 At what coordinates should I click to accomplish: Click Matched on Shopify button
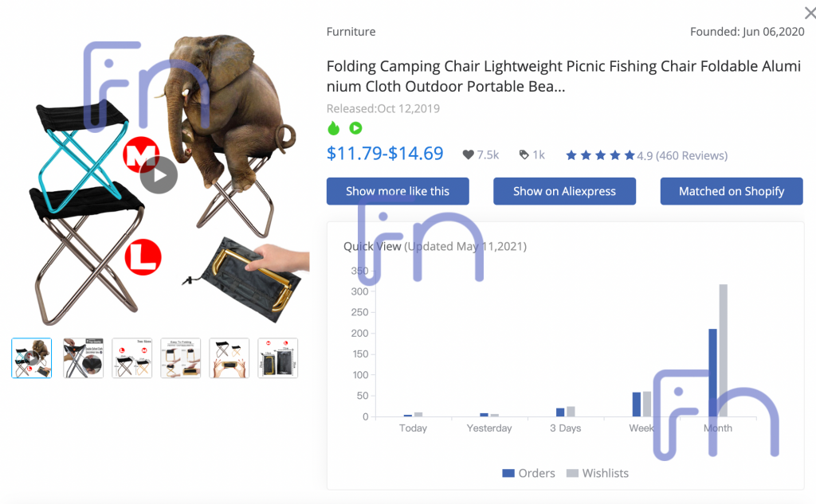pyautogui.click(x=732, y=191)
